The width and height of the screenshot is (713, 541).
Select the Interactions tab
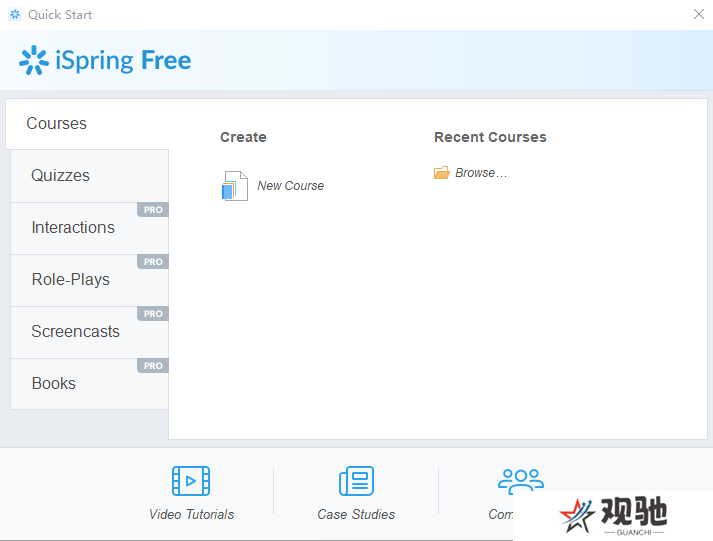click(90, 228)
